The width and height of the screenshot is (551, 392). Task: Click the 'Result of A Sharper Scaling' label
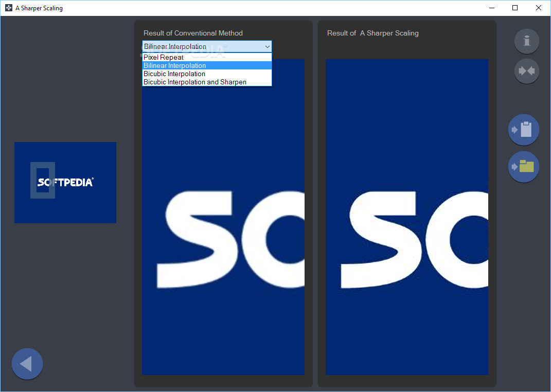tap(372, 33)
